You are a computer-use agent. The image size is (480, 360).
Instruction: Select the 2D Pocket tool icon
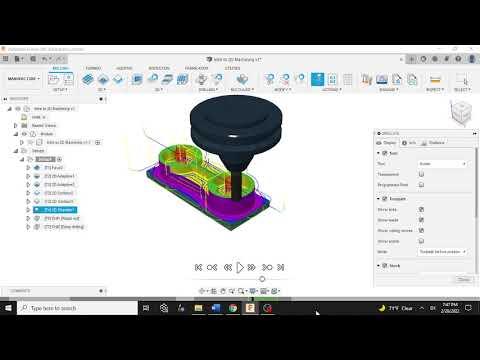(x=103, y=79)
